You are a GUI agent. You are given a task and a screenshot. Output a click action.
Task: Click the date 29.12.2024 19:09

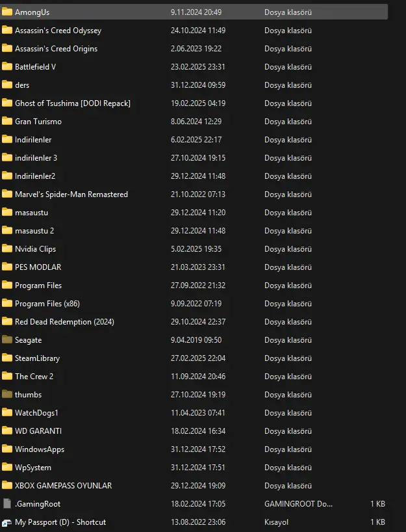click(x=198, y=486)
